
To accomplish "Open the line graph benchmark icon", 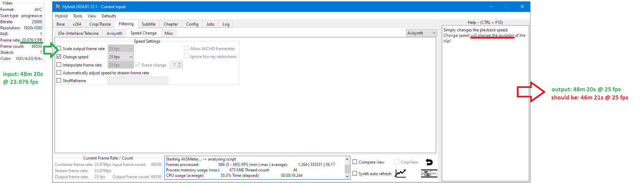I will [400, 173].
